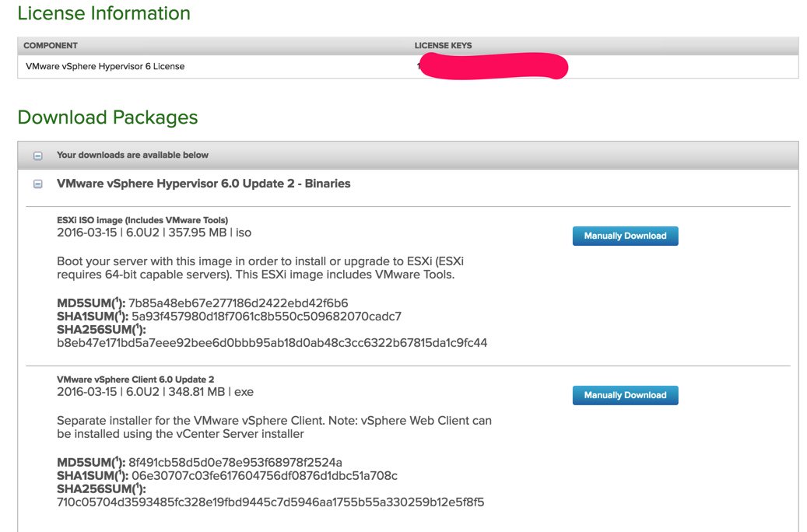
Task: Click Manually Download for ESXi ISO image
Action: point(626,236)
